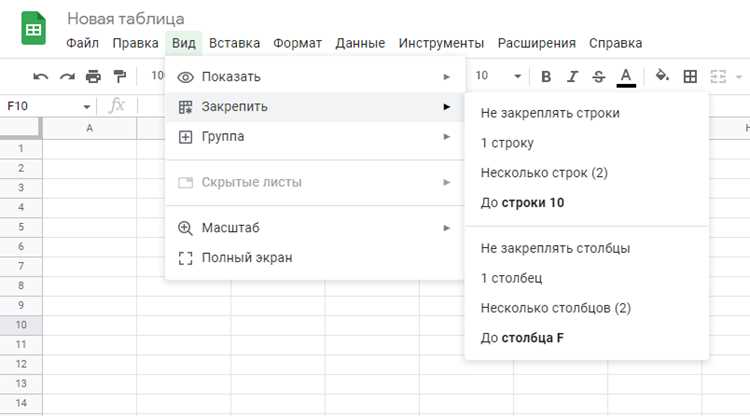Click the Redo arrow icon

(67, 77)
